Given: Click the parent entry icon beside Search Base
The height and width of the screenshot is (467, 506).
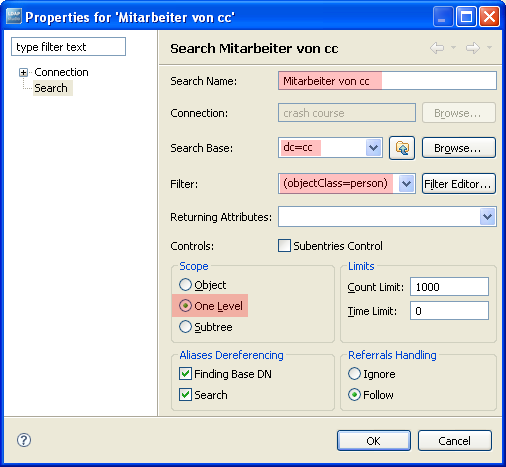Looking at the screenshot, I should [x=402, y=148].
